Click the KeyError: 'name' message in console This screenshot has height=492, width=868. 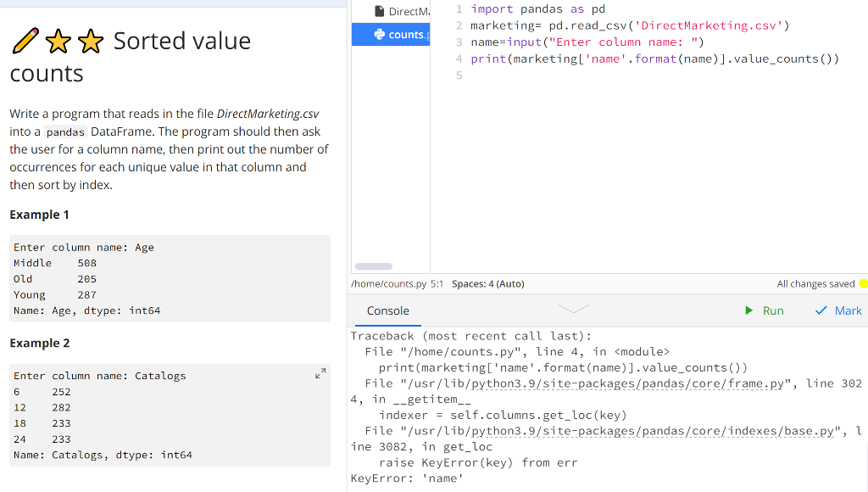(x=407, y=478)
